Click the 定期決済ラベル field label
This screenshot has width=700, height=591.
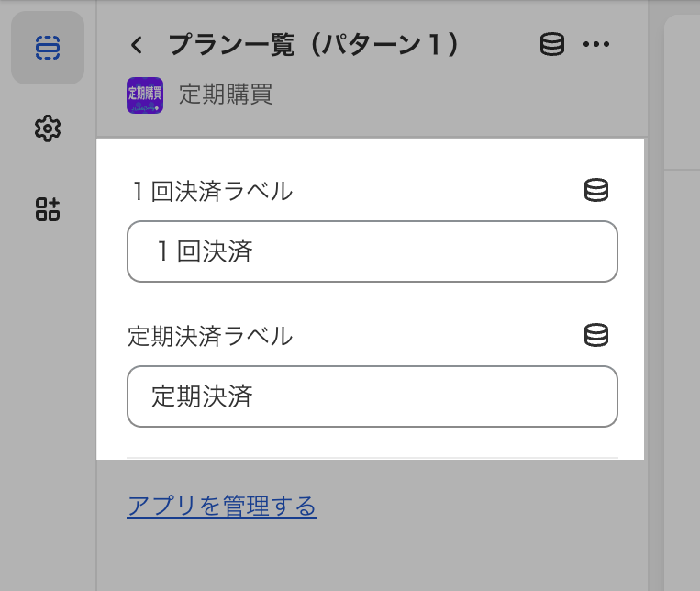coord(210,337)
